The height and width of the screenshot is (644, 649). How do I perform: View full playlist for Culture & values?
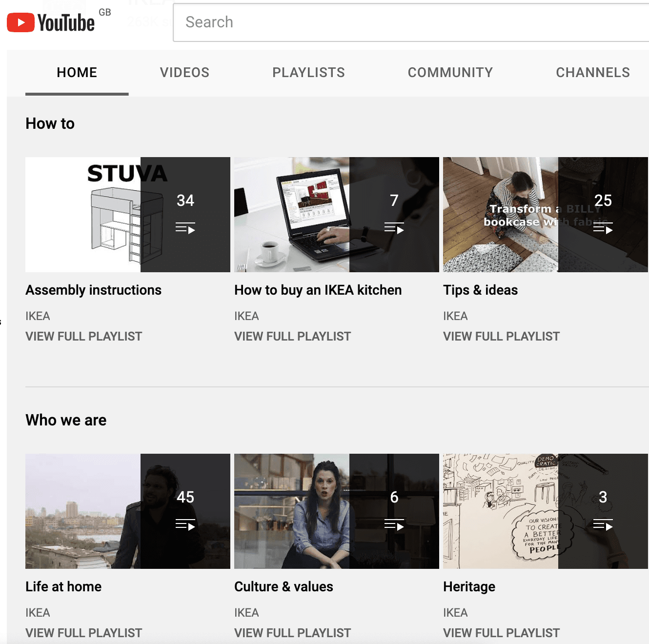[292, 633]
